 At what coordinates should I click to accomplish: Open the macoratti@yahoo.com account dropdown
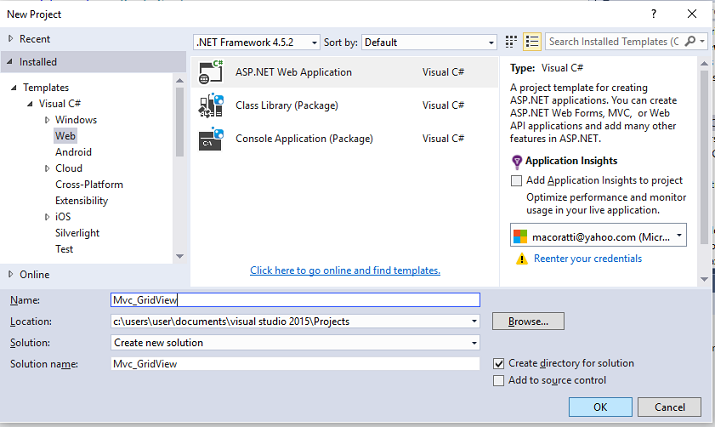[x=679, y=235]
